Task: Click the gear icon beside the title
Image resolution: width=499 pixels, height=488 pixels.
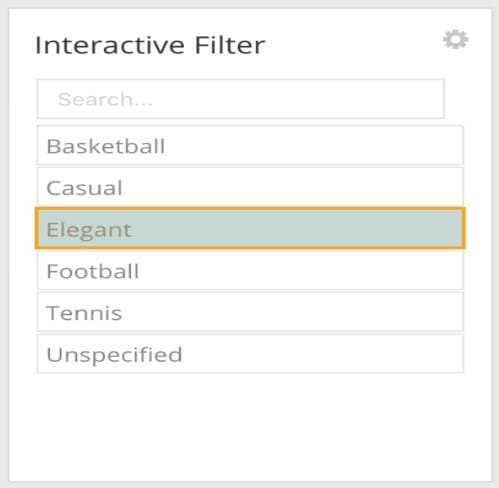Action: tap(455, 39)
